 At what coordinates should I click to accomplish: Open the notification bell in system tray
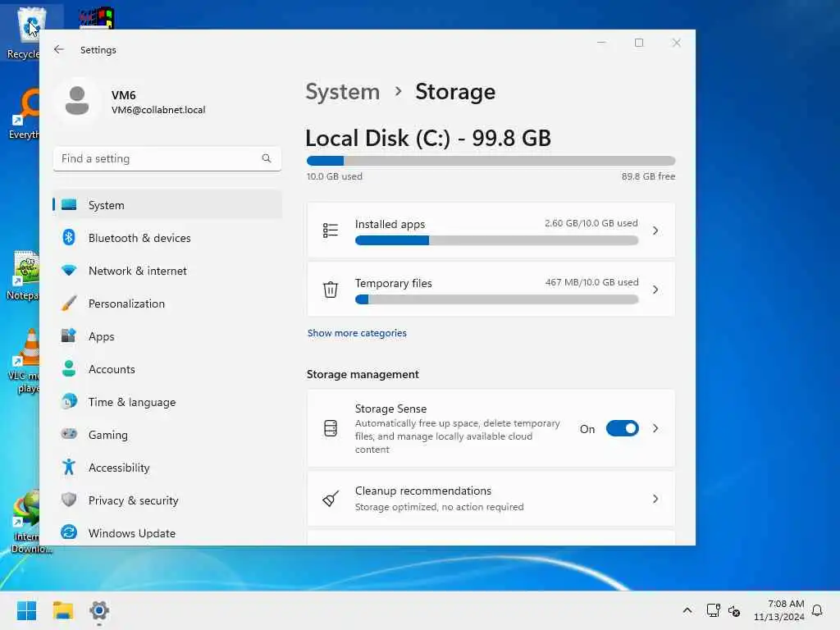click(x=817, y=610)
